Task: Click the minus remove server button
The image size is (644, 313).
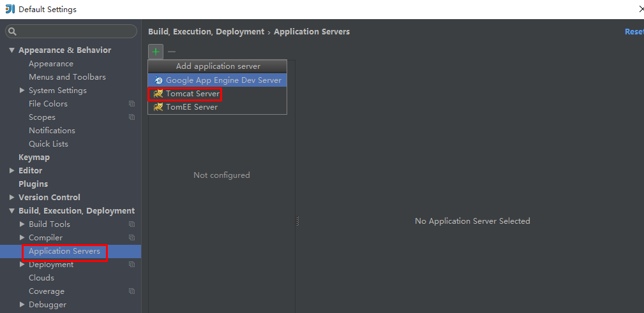Action: (172, 52)
